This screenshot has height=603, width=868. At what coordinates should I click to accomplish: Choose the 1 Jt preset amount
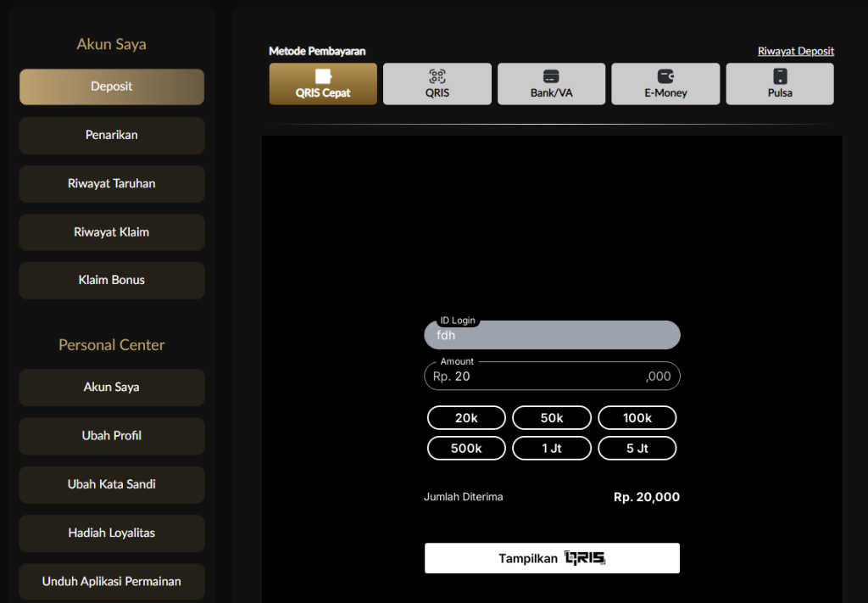pos(552,449)
